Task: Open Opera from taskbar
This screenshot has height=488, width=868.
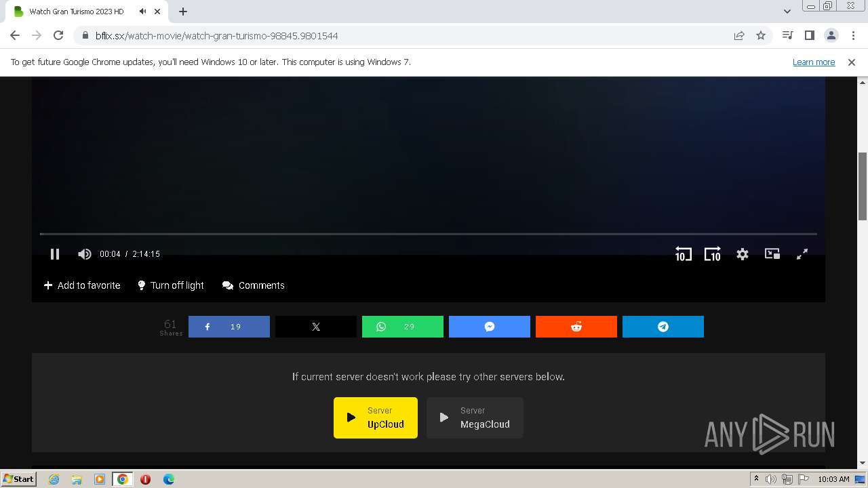Action: pyautogui.click(x=145, y=479)
